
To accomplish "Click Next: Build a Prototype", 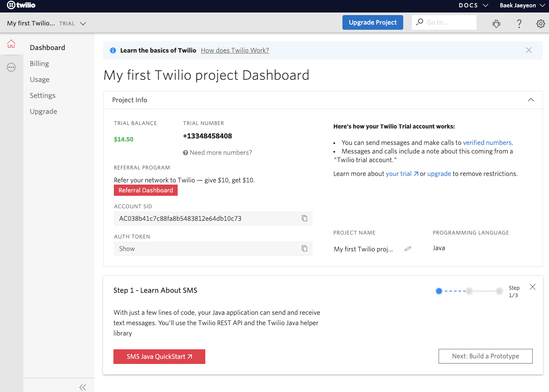I will (x=486, y=356).
